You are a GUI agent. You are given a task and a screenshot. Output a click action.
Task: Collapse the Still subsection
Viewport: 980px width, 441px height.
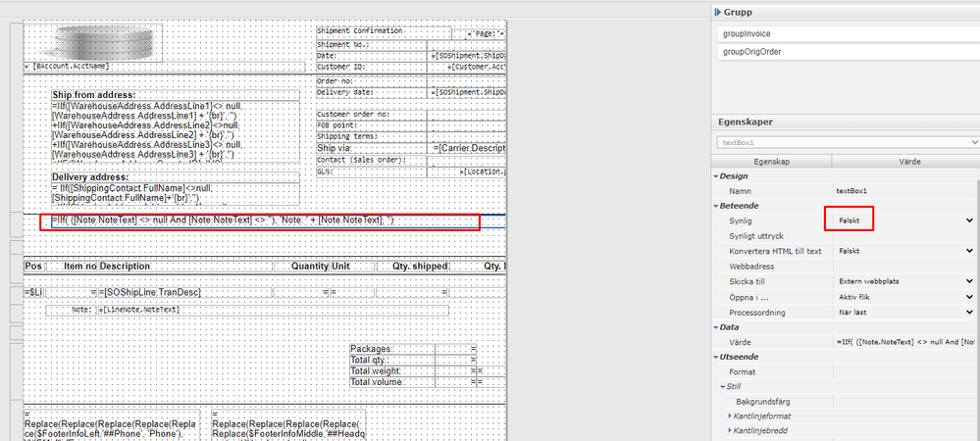(x=723, y=387)
